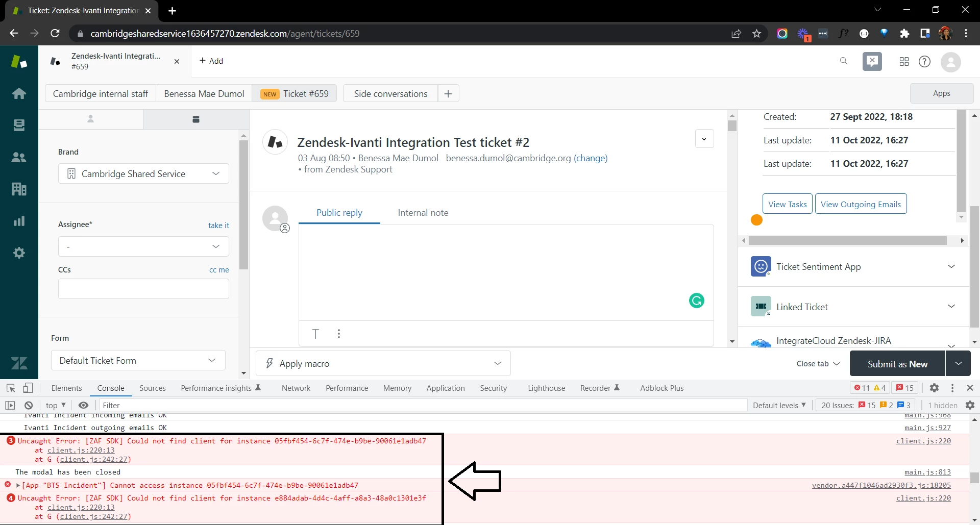The image size is (980, 525).
Task: Clear the console with the ban icon
Action: point(29,405)
